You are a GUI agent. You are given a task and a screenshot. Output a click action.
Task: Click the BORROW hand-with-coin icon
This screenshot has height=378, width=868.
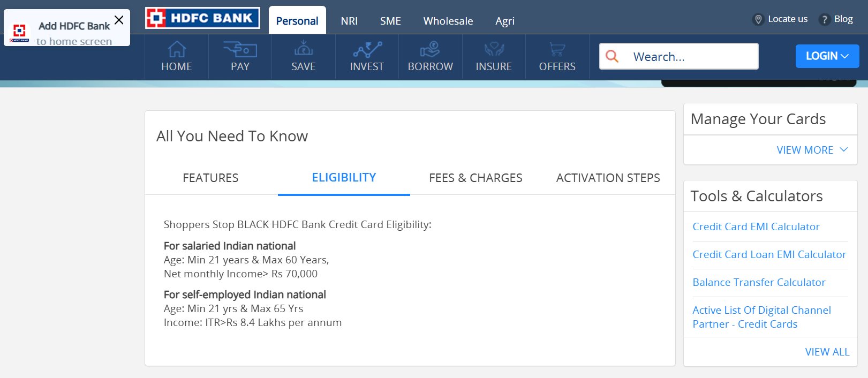click(430, 49)
